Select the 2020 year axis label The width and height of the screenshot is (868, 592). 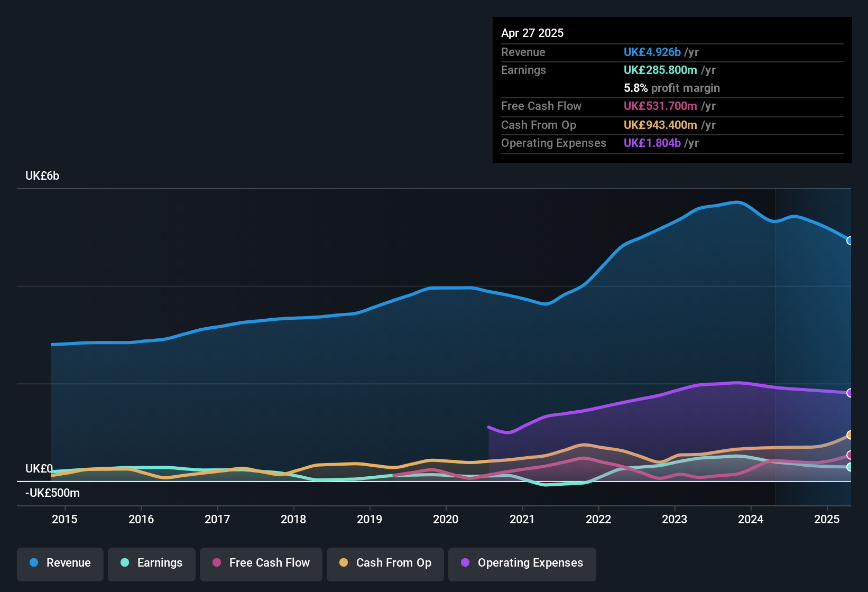[x=446, y=519]
